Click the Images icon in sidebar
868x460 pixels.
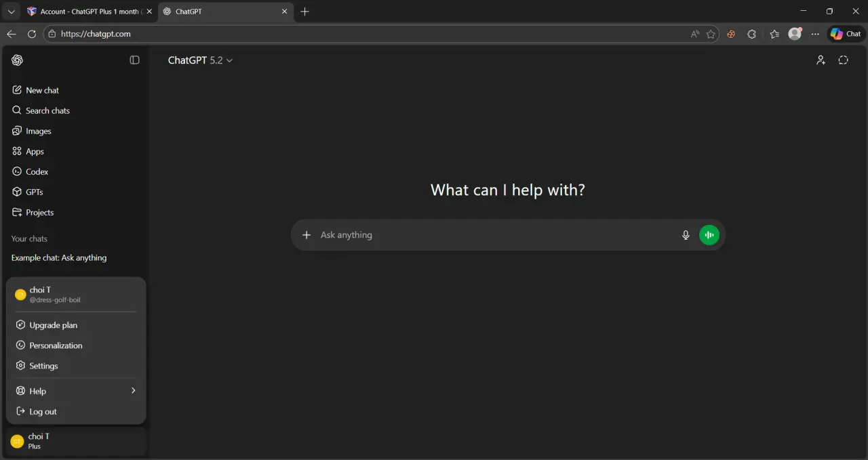tap(17, 131)
